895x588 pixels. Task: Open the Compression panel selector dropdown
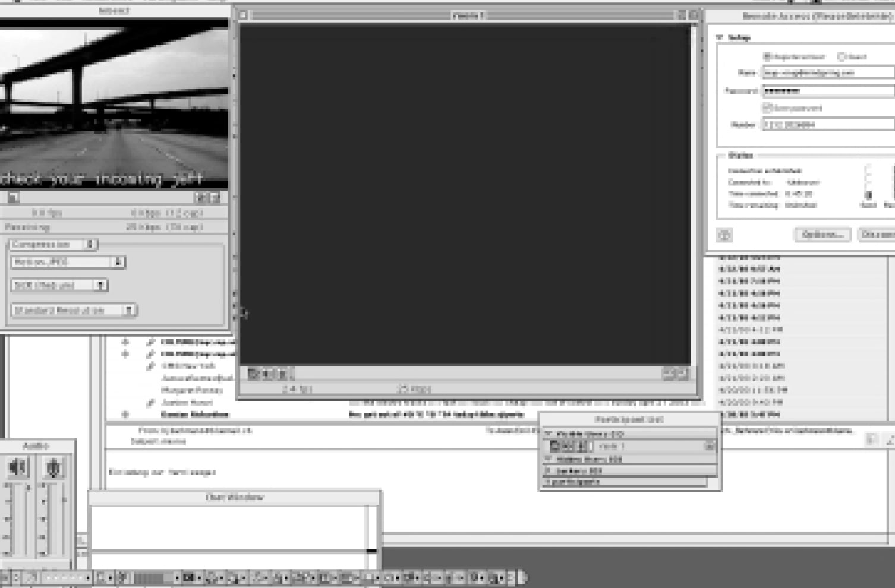(53, 244)
